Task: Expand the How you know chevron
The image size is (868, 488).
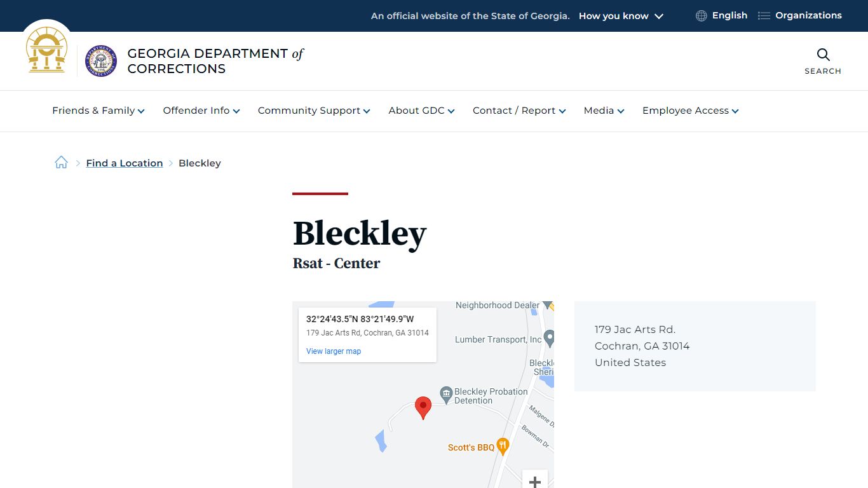Action: (659, 16)
